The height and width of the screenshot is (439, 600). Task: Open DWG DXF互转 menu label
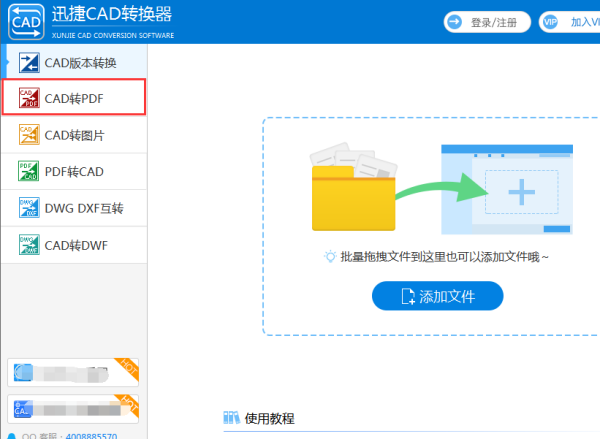pos(84,209)
